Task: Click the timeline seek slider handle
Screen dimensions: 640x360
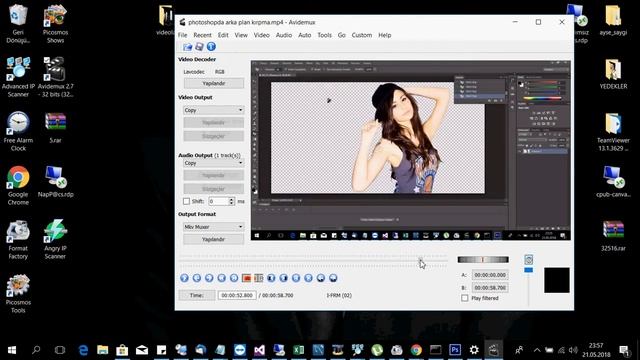Action: point(420,259)
